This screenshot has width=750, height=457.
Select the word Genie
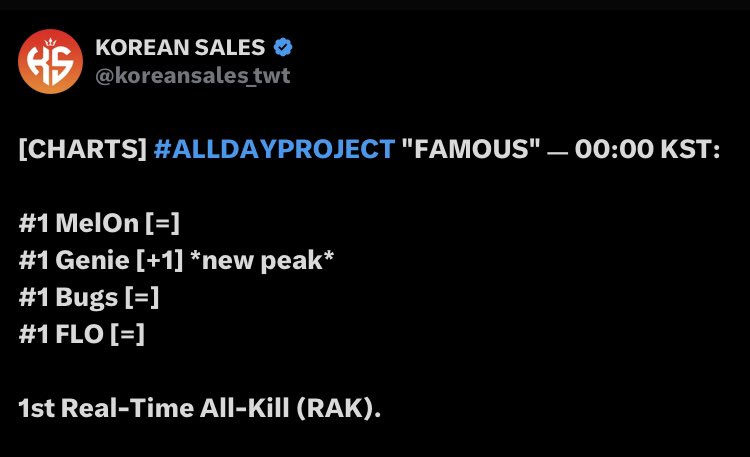92,260
